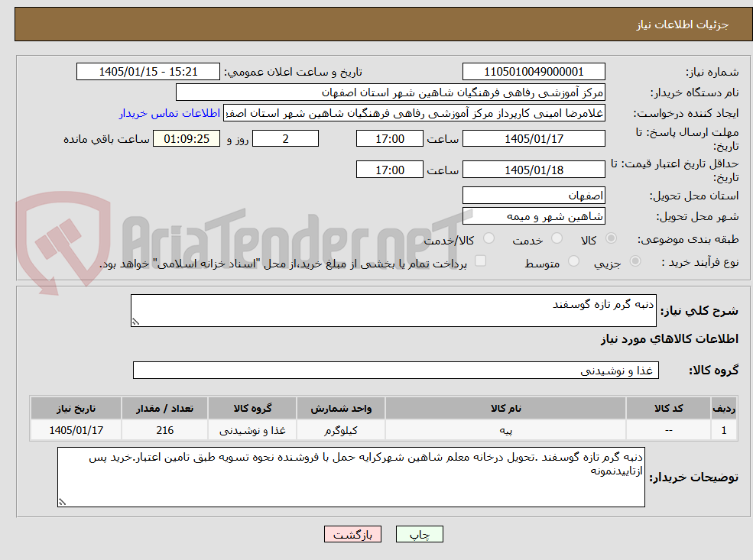Click the گروه کالا field غذا و نوشیدنی

click(x=396, y=370)
